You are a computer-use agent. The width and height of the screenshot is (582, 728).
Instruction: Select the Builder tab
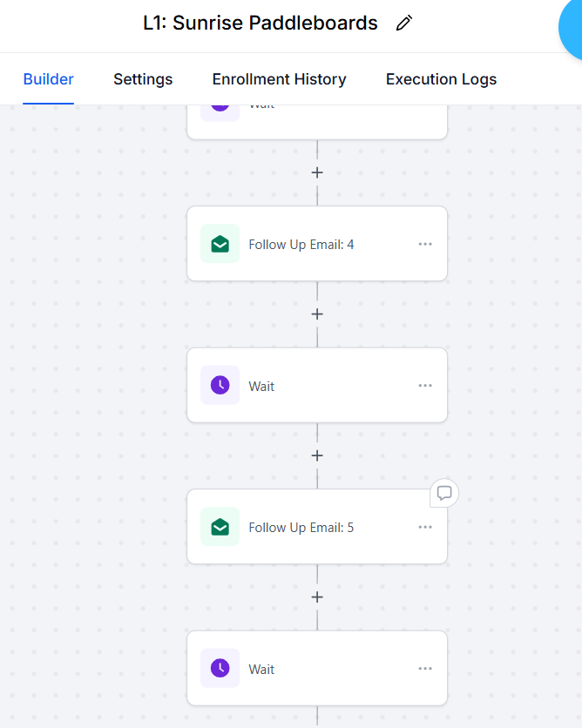point(48,79)
